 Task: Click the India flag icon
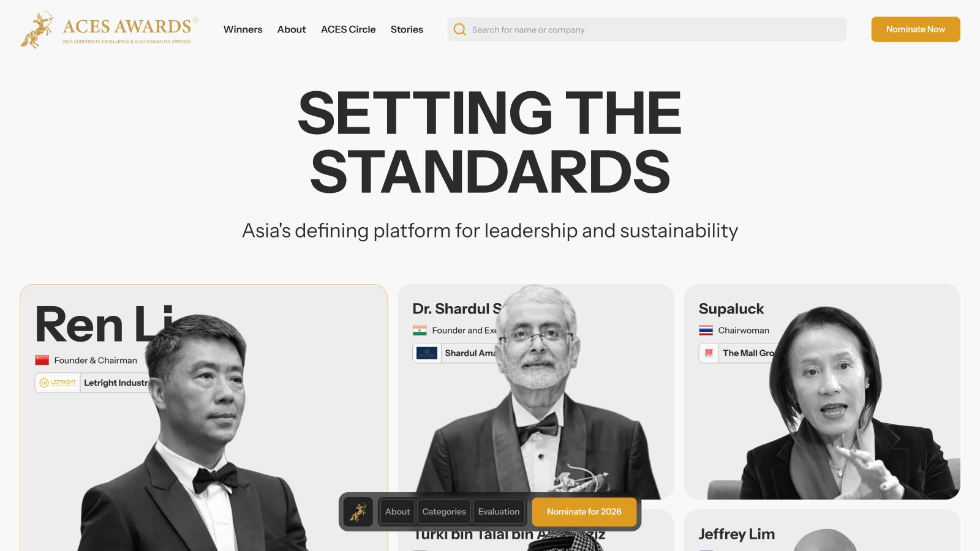coord(420,330)
